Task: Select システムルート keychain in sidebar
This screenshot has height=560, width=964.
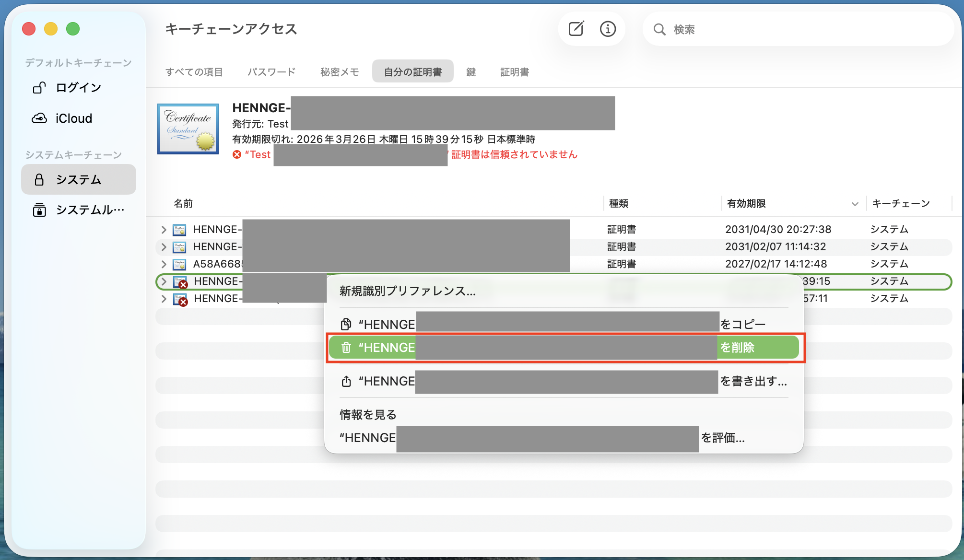Action: 79,210
